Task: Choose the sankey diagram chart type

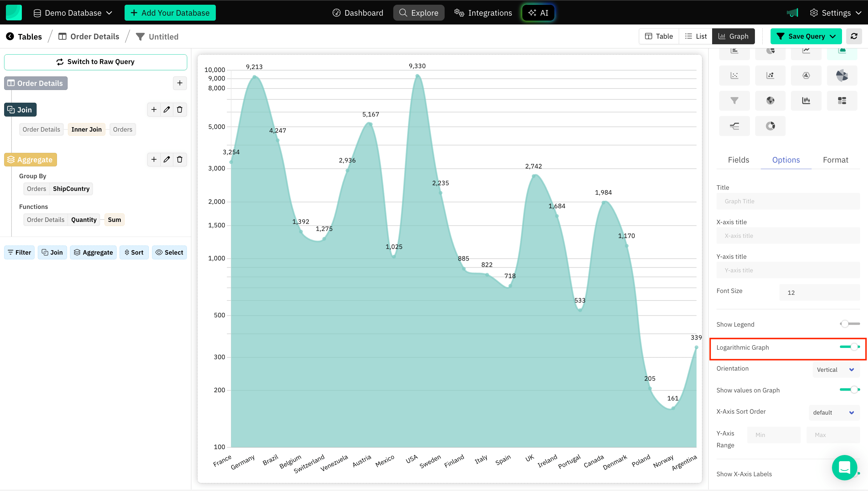Action: tap(735, 126)
